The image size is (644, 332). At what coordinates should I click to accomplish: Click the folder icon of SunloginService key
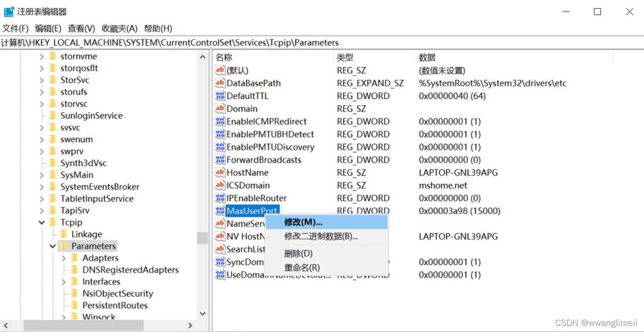click(53, 116)
